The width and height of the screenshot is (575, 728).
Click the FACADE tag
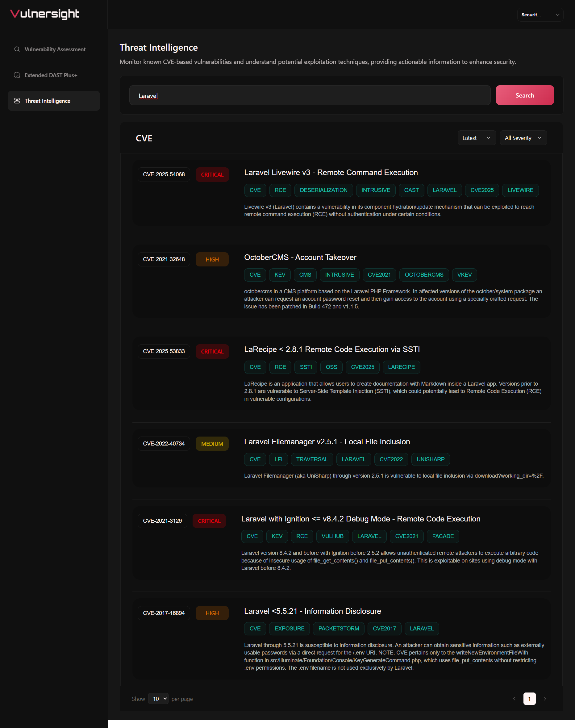click(443, 536)
